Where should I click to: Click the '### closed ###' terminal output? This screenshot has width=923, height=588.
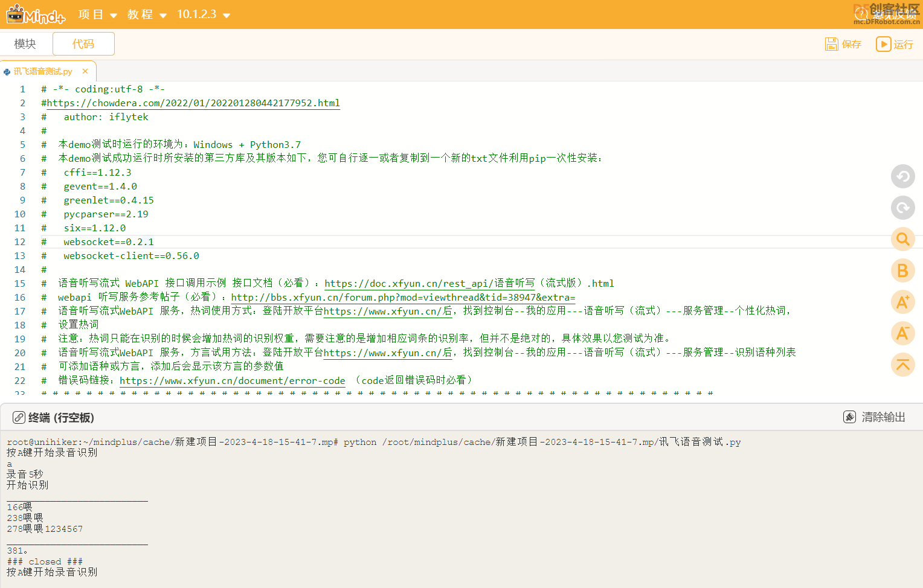45,561
